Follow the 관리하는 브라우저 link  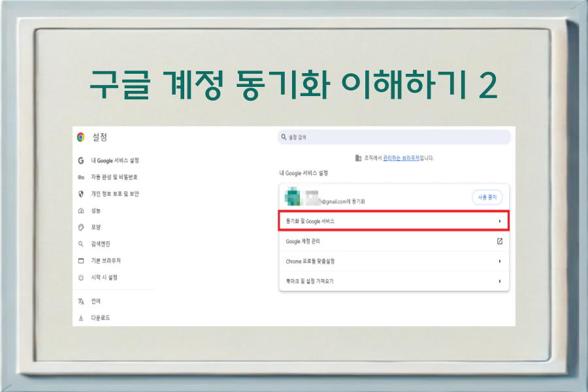[401, 158]
